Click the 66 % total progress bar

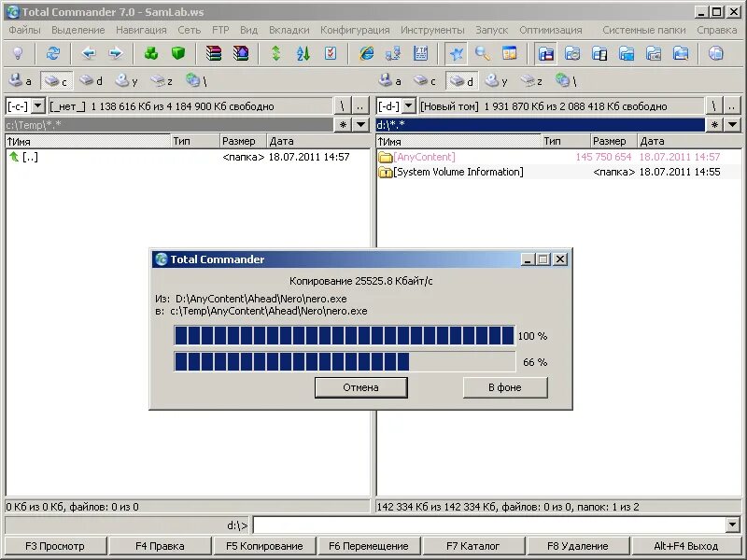click(x=345, y=362)
